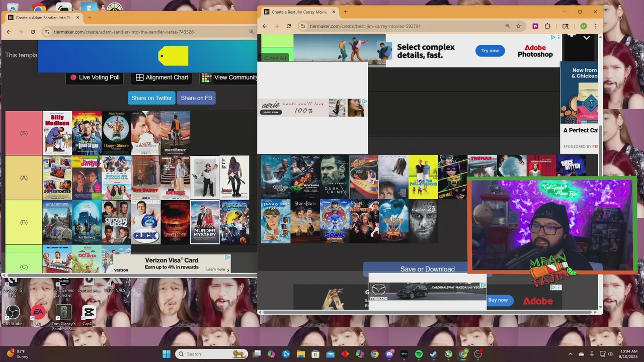Select Big Daddy poster in A tier

coord(146,177)
